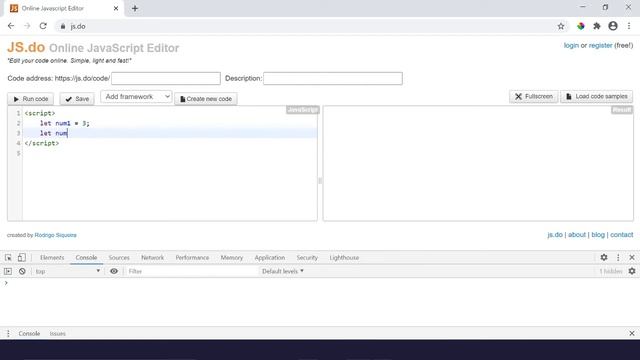Open the Chrome profile avatar
Image resolution: width=640 pixels, height=360 pixels.
[x=613, y=26]
